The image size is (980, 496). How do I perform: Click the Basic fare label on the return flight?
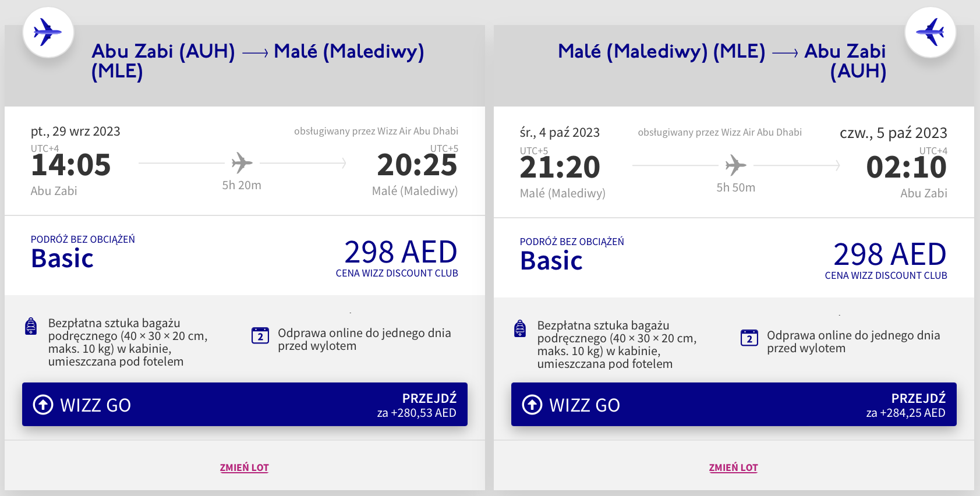pyautogui.click(x=551, y=261)
